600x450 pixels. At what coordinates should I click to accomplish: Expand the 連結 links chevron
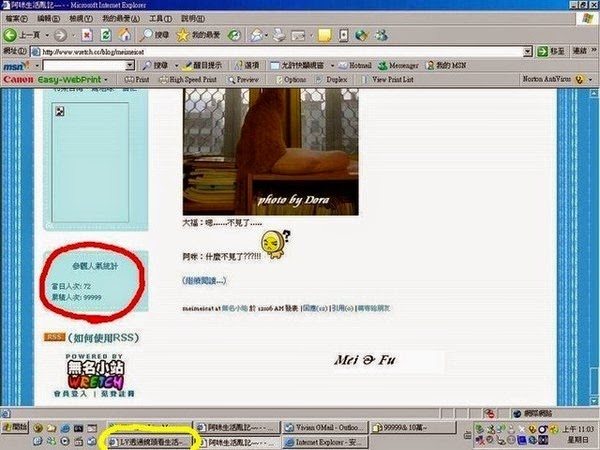coord(594,50)
